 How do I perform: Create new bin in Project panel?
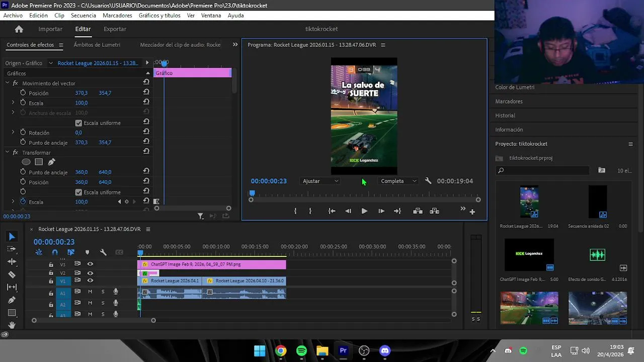(x=601, y=170)
